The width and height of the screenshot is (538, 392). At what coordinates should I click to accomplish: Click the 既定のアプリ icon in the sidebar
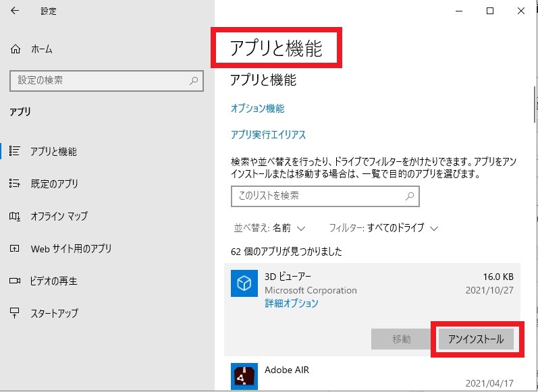click(x=15, y=184)
